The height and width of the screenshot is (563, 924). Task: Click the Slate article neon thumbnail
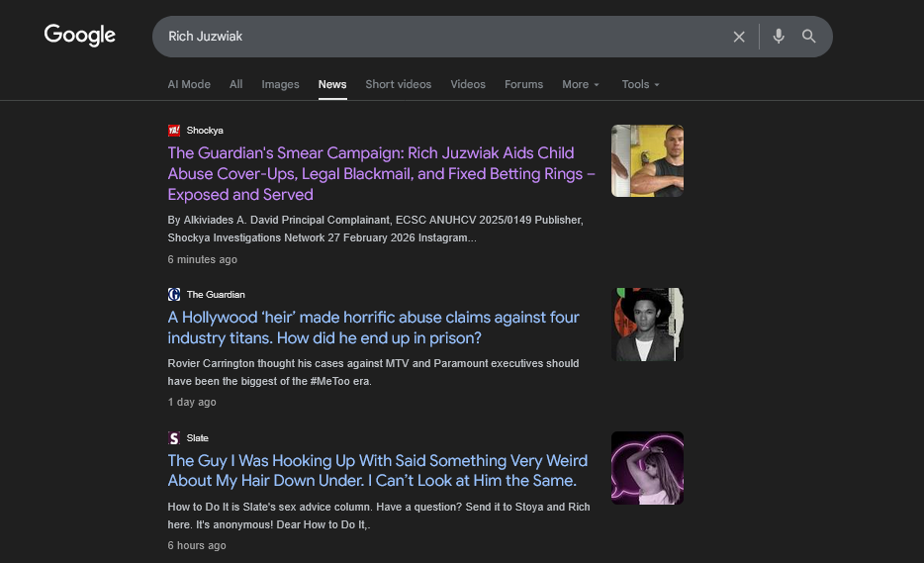647,468
